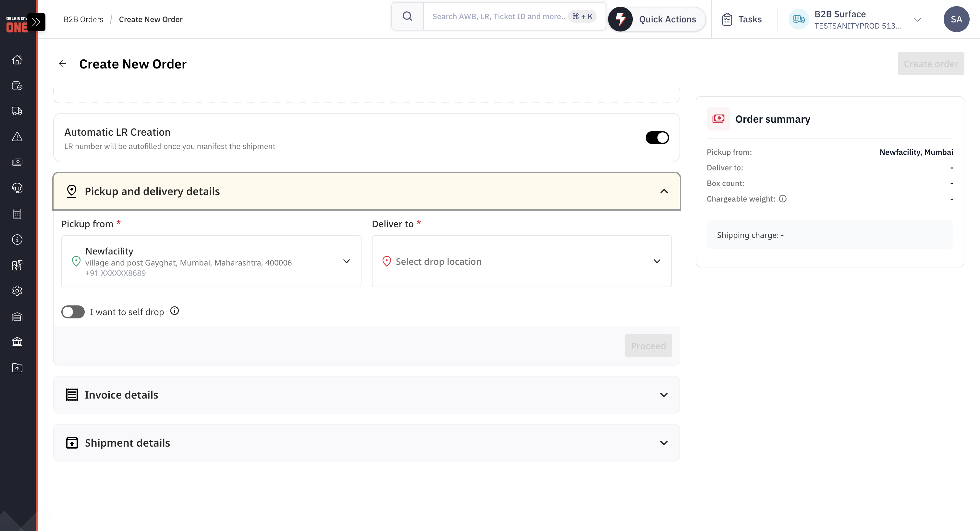Viewport: 980px width, 531px height.
Task: Click the '+91 XXXXXX8689' phone text
Action: [115, 273]
